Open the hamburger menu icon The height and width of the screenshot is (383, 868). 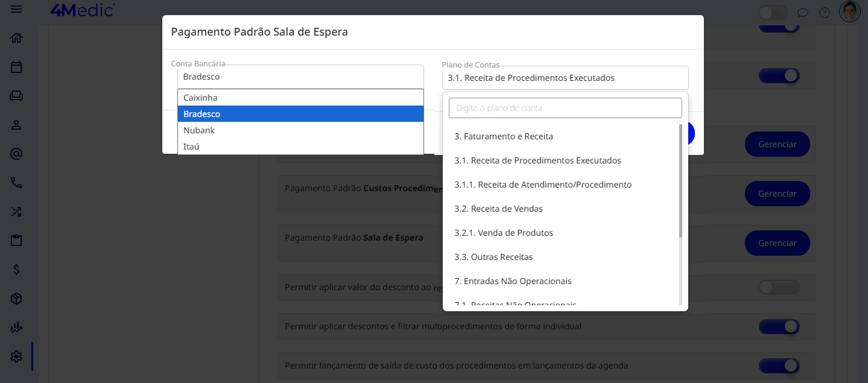coord(16,10)
